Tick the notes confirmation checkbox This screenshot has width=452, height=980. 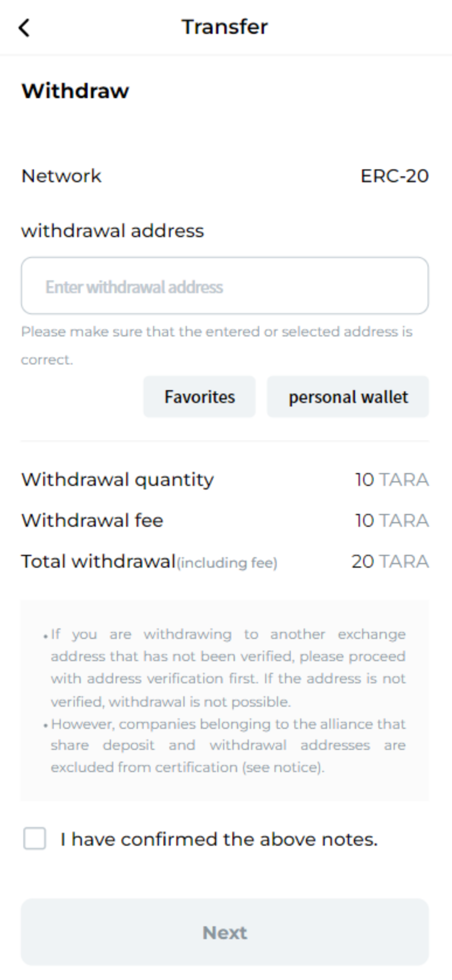click(34, 839)
